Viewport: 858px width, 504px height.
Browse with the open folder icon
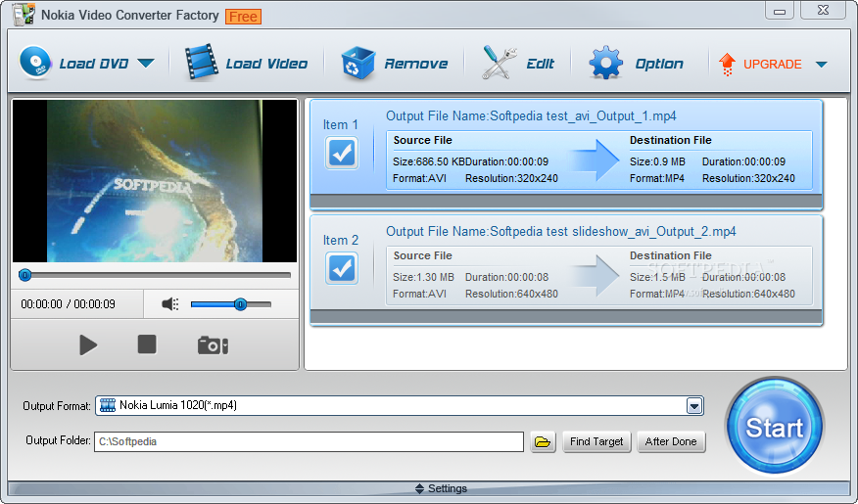click(x=543, y=441)
